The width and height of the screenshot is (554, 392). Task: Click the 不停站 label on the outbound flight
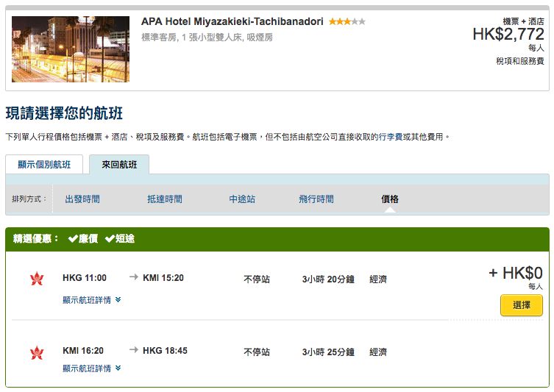(257, 279)
